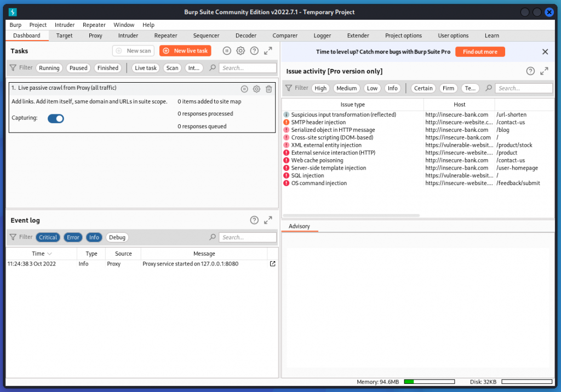The height and width of the screenshot is (392, 561).
Task: Open the Burp menu
Action: point(15,25)
